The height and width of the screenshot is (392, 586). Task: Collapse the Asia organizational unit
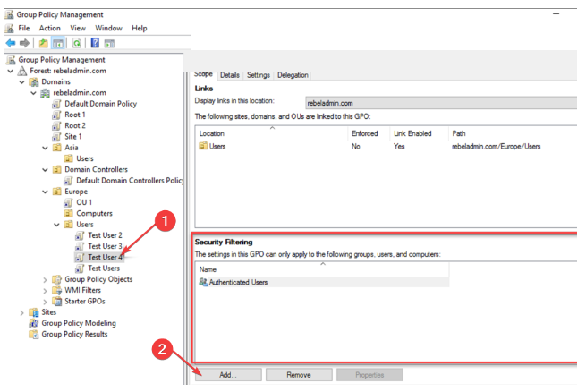tap(46, 148)
